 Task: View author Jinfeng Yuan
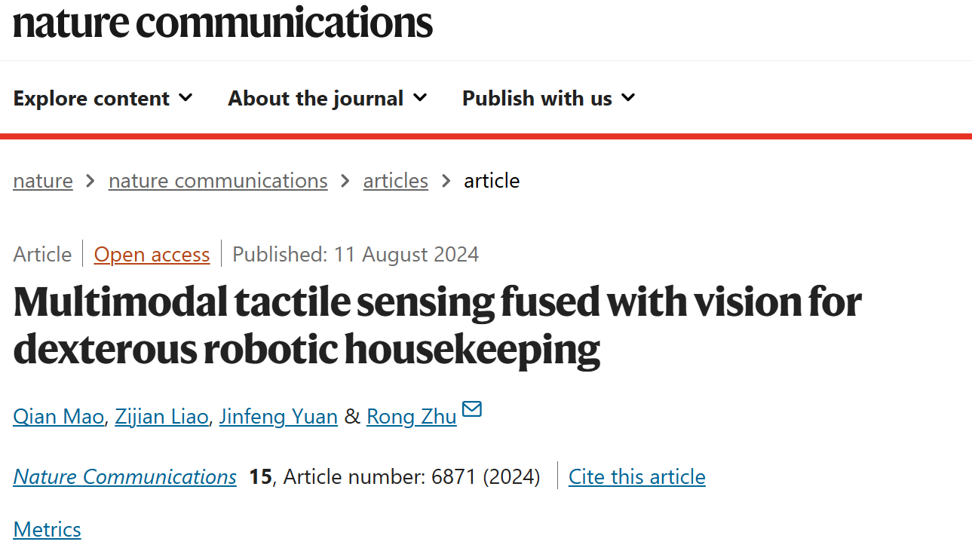[278, 416]
